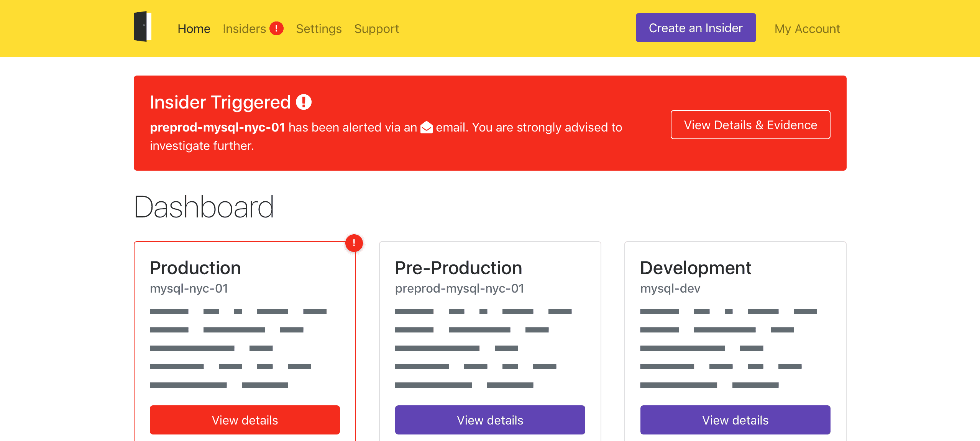Click the red warning badge on Production card

point(354,243)
